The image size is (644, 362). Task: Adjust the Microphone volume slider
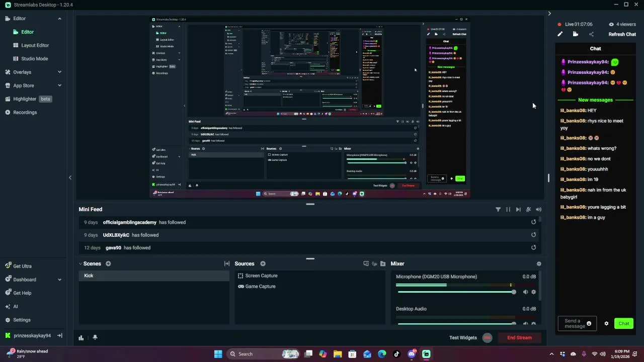click(x=456, y=292)
